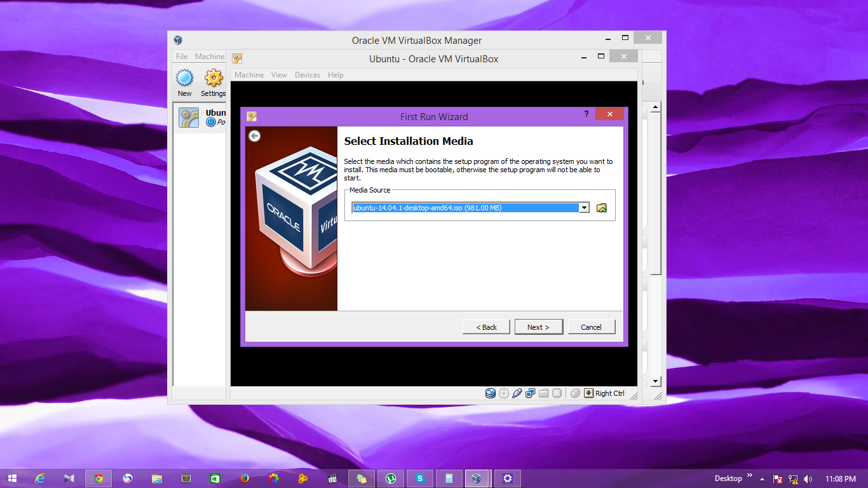Click the volume speaker tray icon
Screen dimensions: 868x488
808,478
